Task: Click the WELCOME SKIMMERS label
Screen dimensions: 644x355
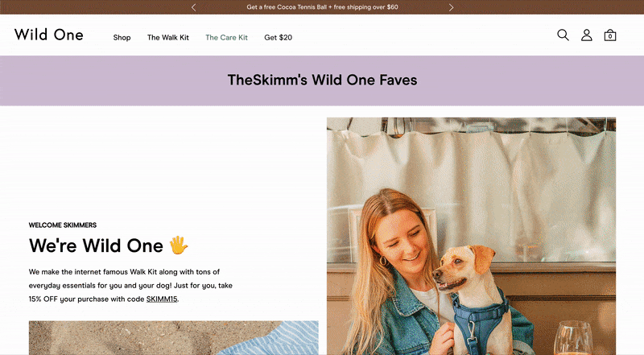Action: pos(63,225)
